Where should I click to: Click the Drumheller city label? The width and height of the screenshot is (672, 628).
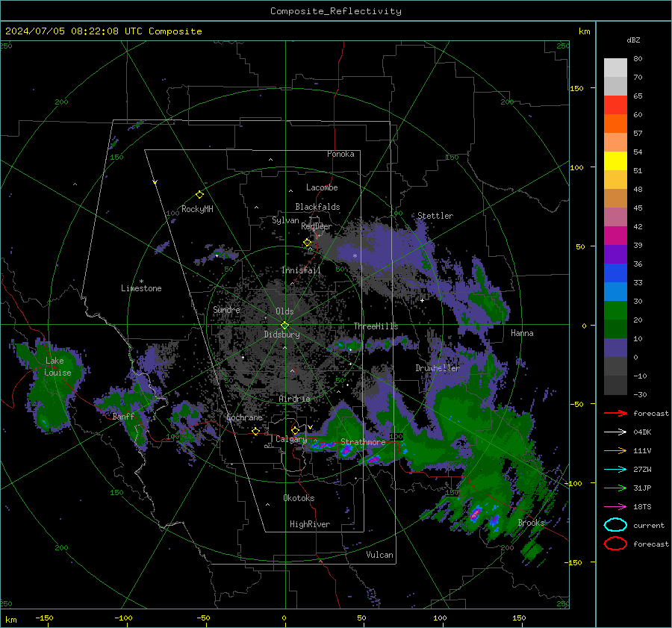(438, 368)
